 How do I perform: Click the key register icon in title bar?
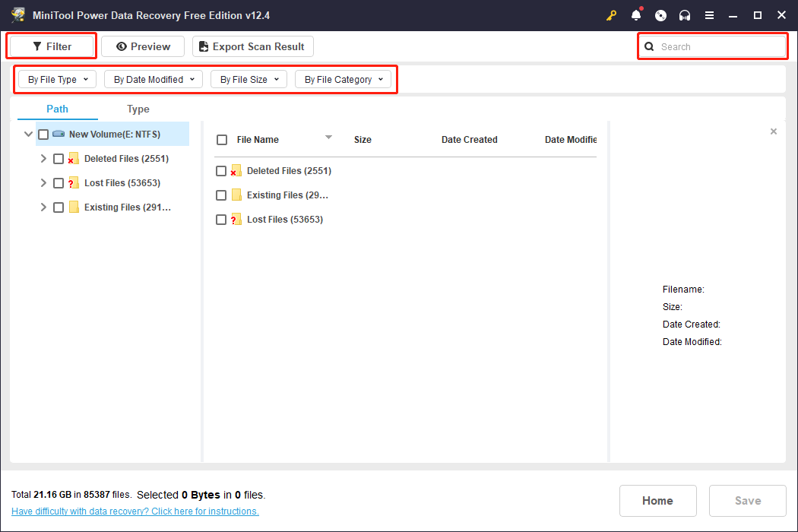pyautogui.click(x=611, y=15)
